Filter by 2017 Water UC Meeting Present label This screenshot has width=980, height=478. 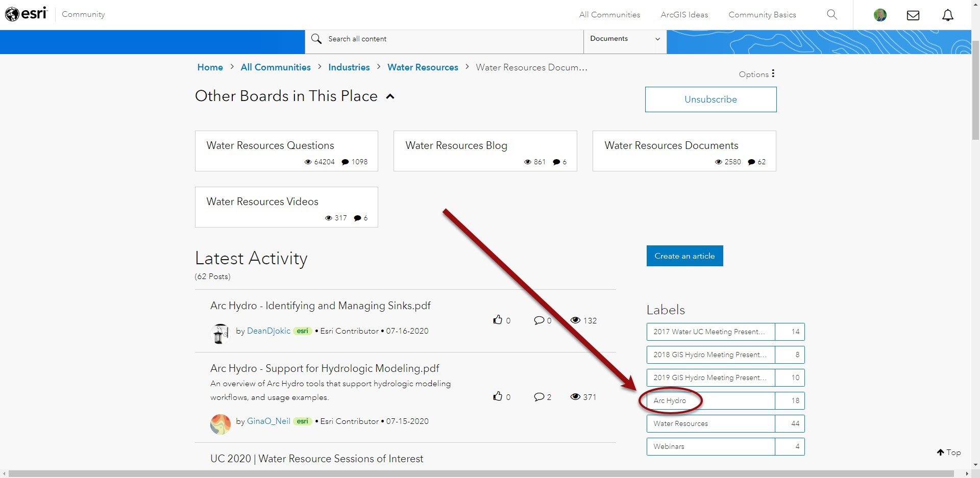[x=725, y=332]
